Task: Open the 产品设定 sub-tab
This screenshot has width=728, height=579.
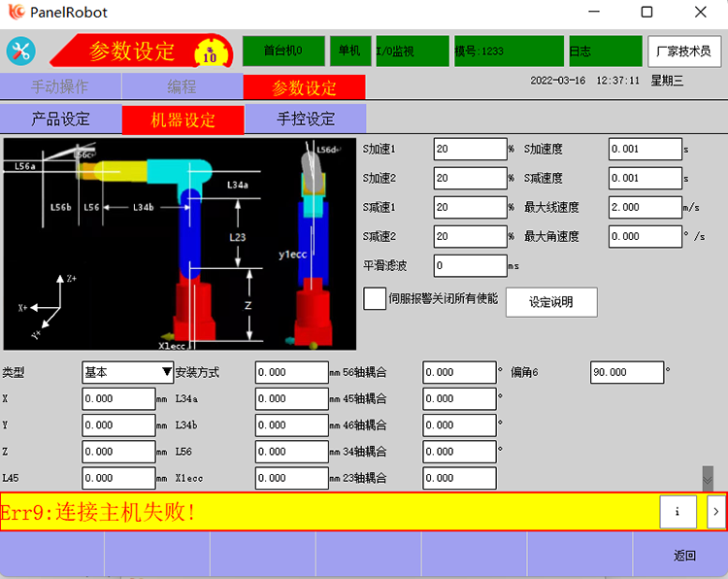Action: coord(60,119)
